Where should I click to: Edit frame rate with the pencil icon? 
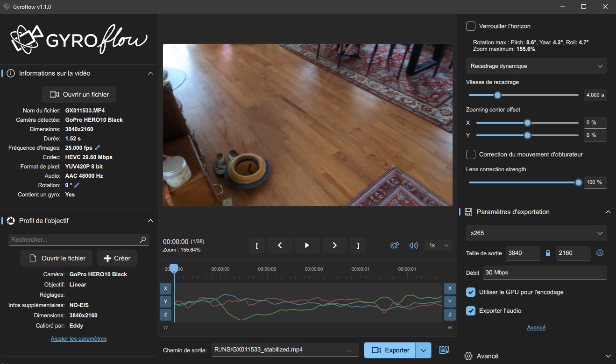tap(98, 148)
